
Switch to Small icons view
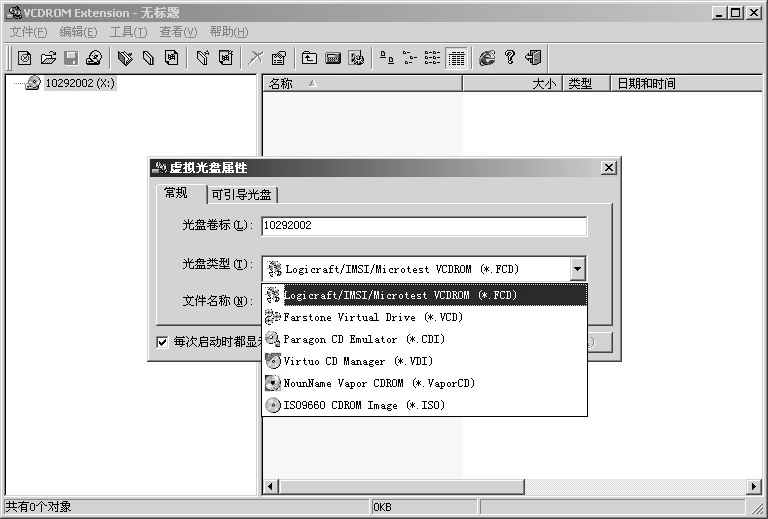pyautogui.click(x=409, y=58)
